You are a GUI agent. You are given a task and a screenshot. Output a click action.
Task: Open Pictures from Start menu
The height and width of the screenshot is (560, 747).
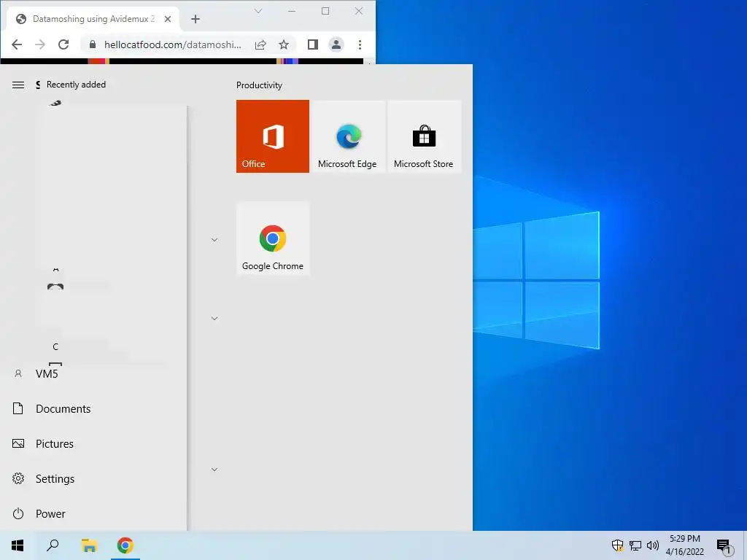[93, 444]
